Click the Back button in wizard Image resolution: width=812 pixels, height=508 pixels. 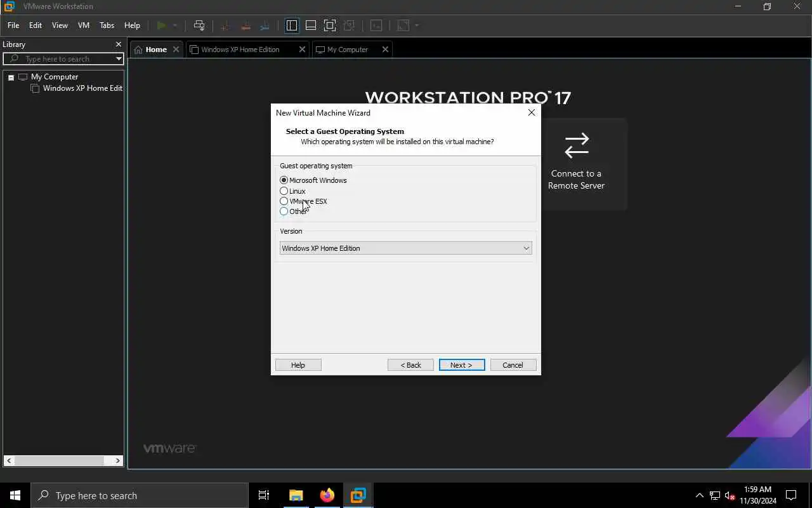pos(410,365)
